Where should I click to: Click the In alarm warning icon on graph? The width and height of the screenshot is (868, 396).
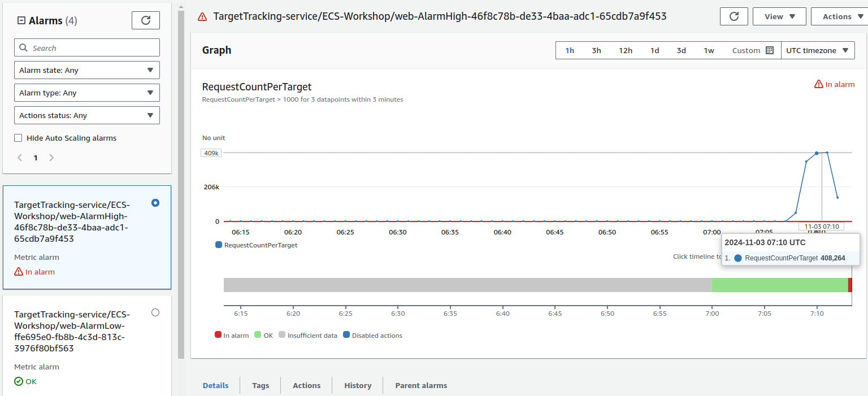click(x=818, y=84)
